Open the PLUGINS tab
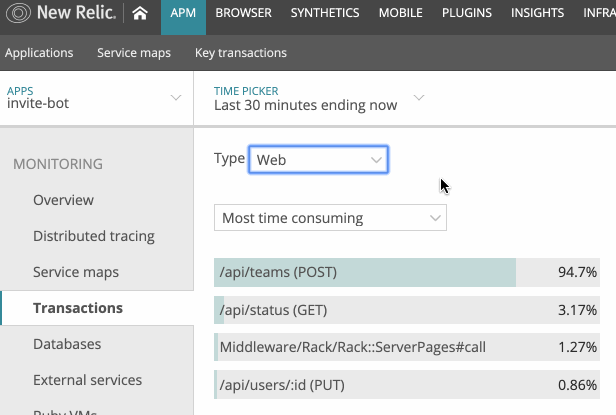Viewport: 616px width, 415px height. click(467, 13)
